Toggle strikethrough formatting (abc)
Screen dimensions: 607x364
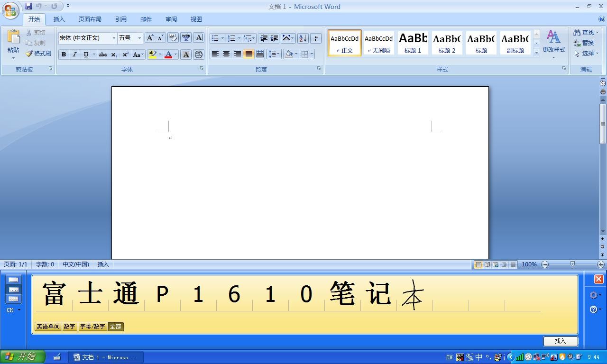(102, 55)
